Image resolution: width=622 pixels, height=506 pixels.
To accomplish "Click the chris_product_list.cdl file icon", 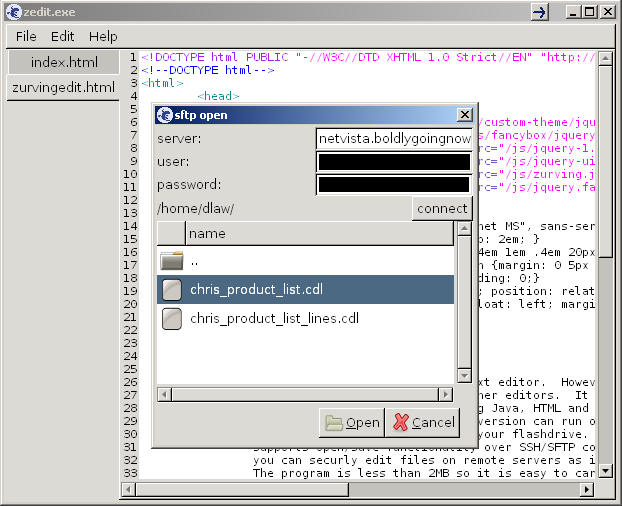I will click(172, 290).
